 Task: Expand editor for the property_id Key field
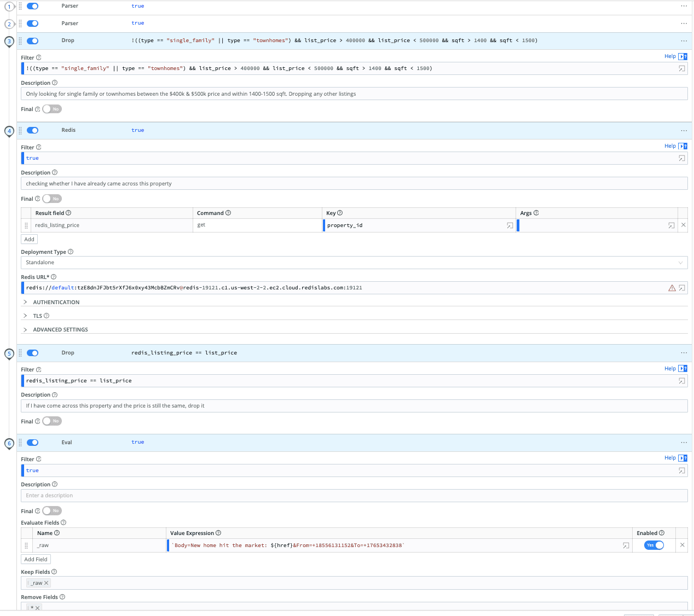pyautogui.click(x=510, y=225)
